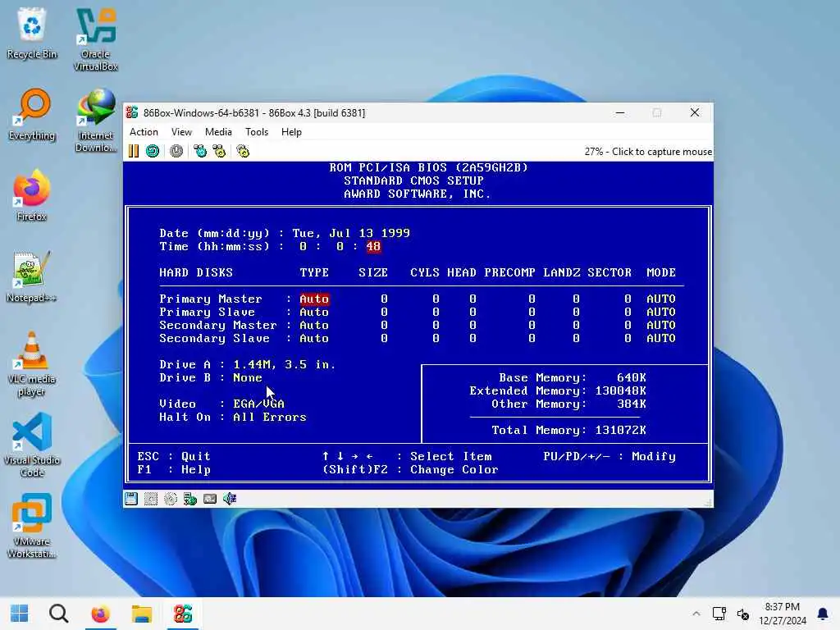The width and height of the screenshot is (840, 630).
Task: Send Ctrl+Alt+Del via the toolbar icon
Action: pyautogui.click(x=200, y=151)
